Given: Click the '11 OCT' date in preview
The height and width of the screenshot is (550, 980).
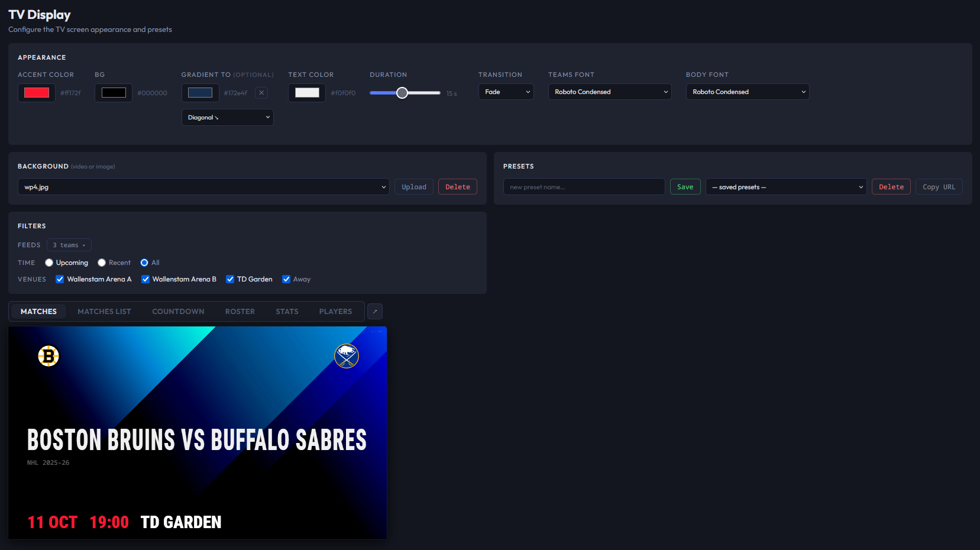Looking at the screenshot, I should (53, 522).
